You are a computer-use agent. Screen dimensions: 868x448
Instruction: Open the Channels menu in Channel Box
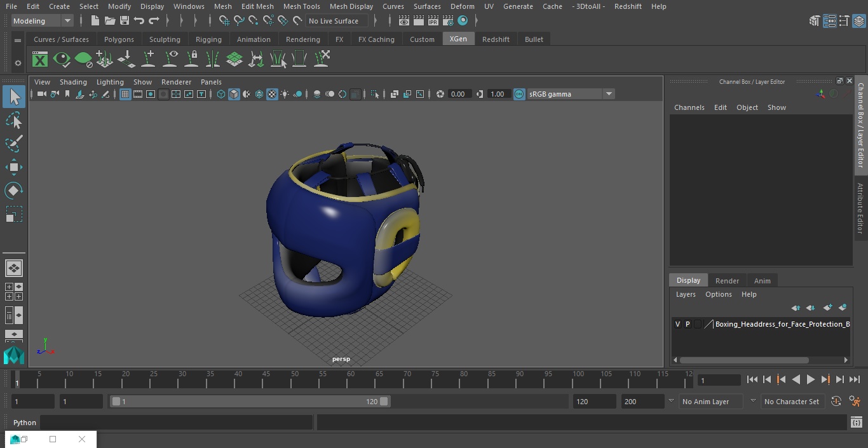(x=689, y=107)
